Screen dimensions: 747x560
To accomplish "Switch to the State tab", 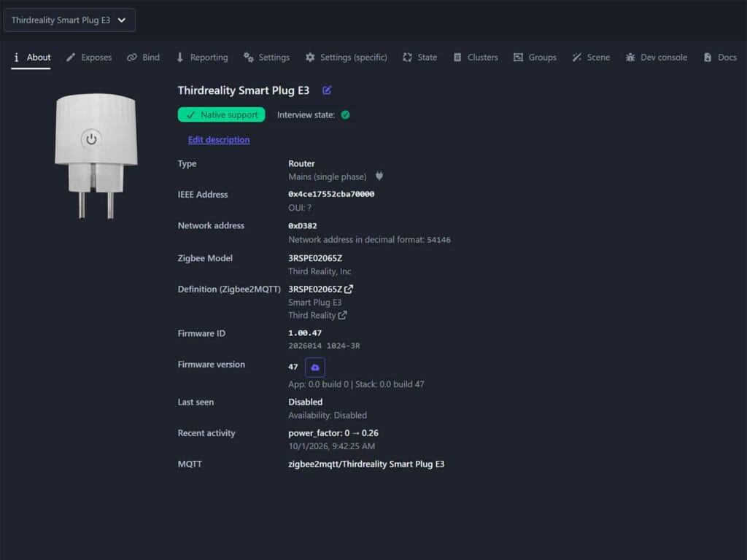I will pos(419,58).
